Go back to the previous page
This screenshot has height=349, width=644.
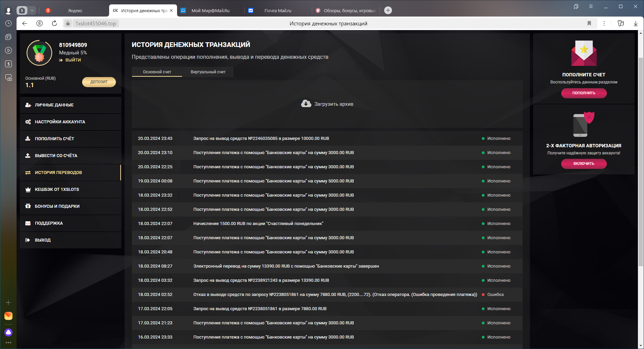pos(25,23)
